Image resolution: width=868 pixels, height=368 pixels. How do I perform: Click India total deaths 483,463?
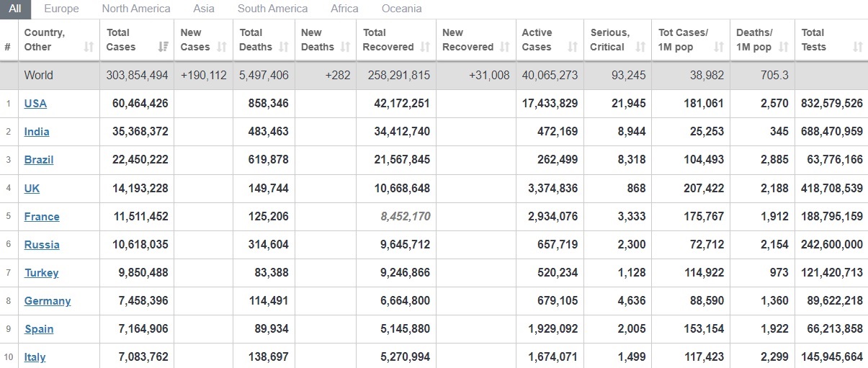coord(268,132)
